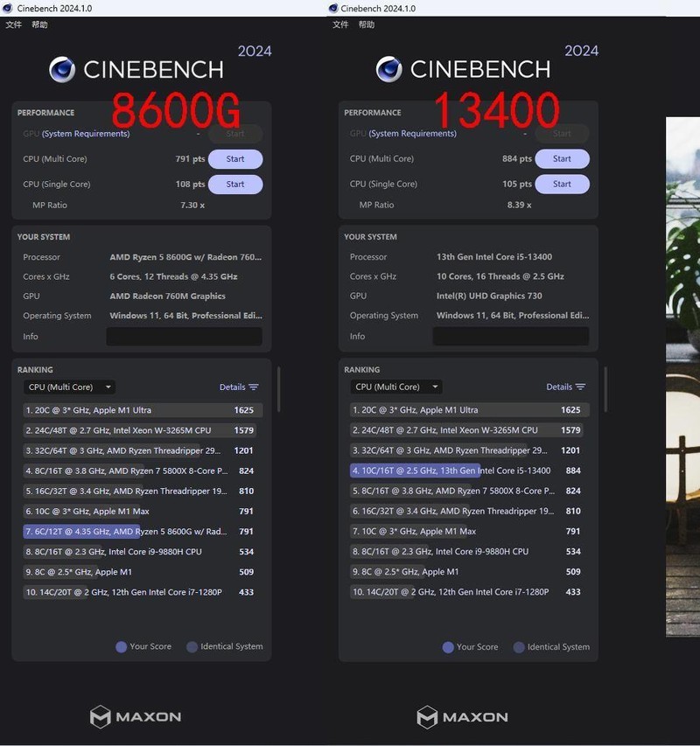Click the 7.30 x MP Ratio value
This screenshot has height=746, width=700.
click(x=192, y=205)
